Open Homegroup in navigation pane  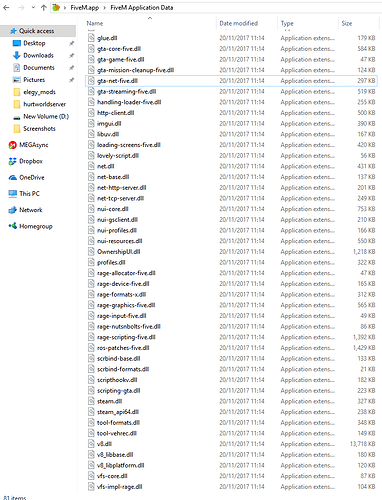coord(36,226)
